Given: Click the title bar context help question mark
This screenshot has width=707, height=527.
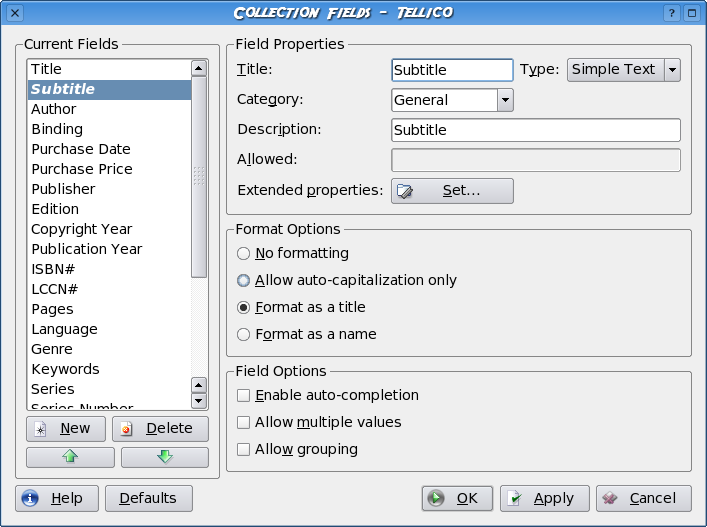Looking at the screenshot, I should [x=671, y=13].
